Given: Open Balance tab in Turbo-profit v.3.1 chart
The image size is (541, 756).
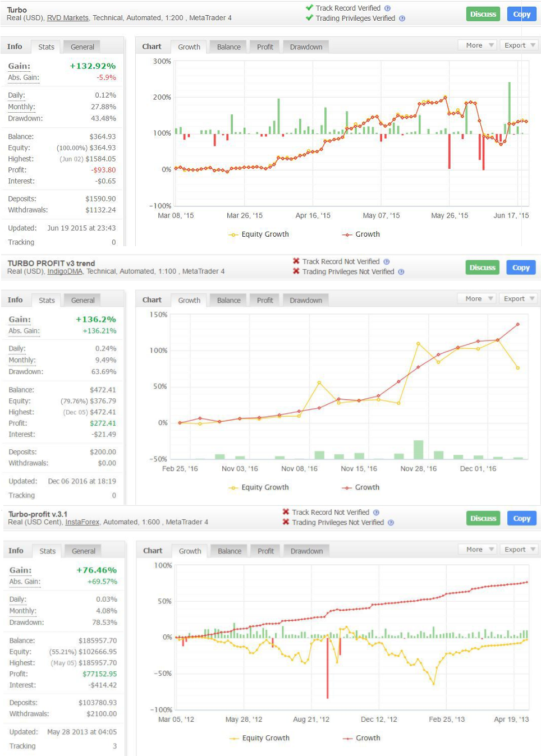Looking at the screenshot, I should [230, 551].
